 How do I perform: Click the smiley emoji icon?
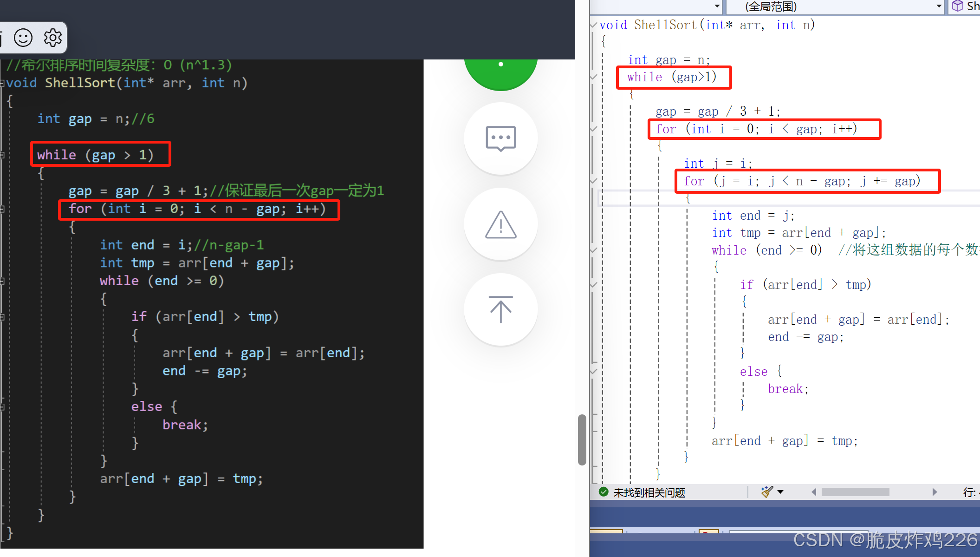pyautogui.click(x=23, y=38)
